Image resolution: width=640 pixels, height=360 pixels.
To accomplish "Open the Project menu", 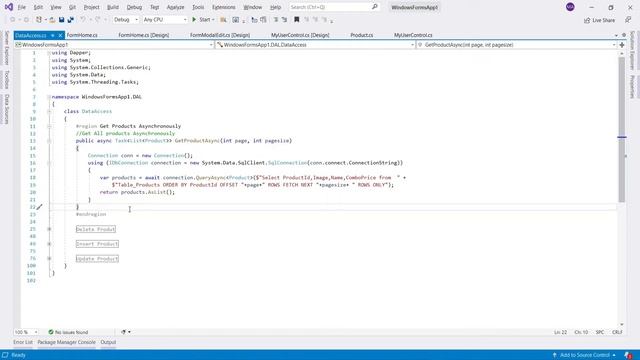I will (x=91, y=7).
